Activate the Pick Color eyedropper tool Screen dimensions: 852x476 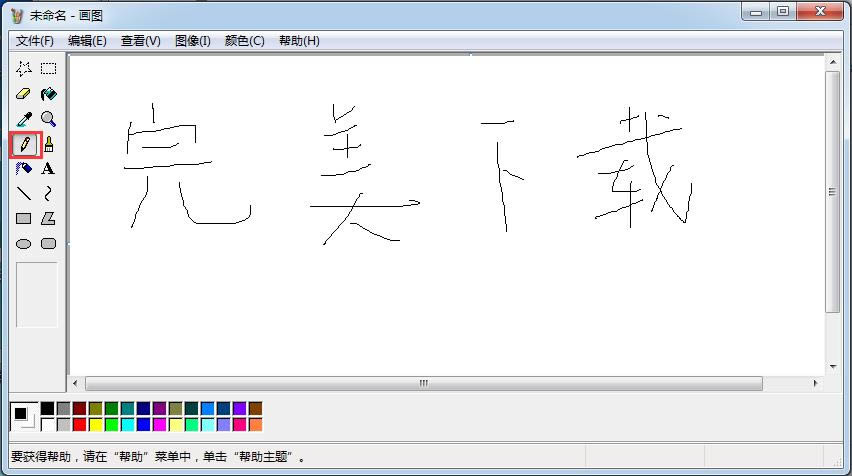pos(23,118)
